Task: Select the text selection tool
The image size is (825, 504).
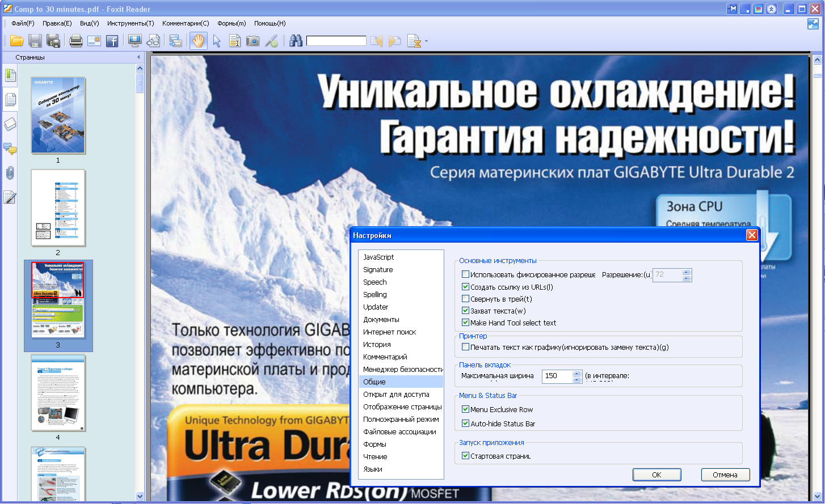Action: (234, 41)
